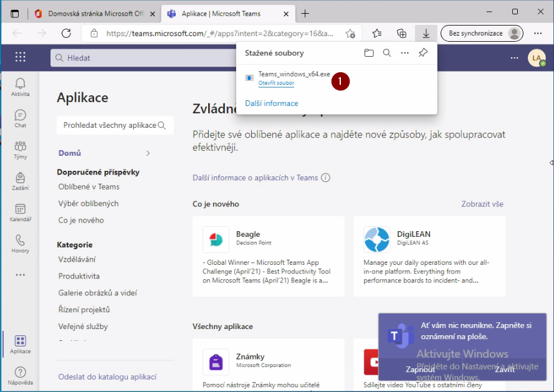Viewport: 554px width, 392px height.
Task: Choose Galerie obrázků a videí category
Action: pos(97,293)
